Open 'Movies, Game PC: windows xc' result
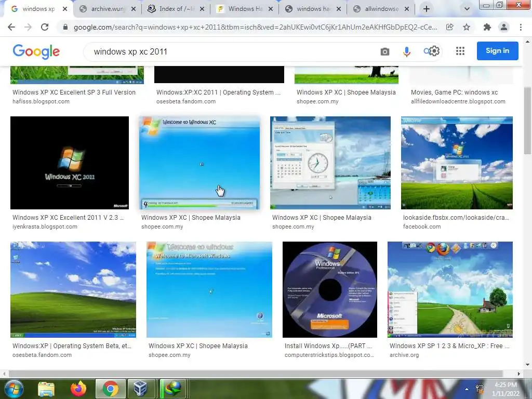 click(x=454, y=92)
